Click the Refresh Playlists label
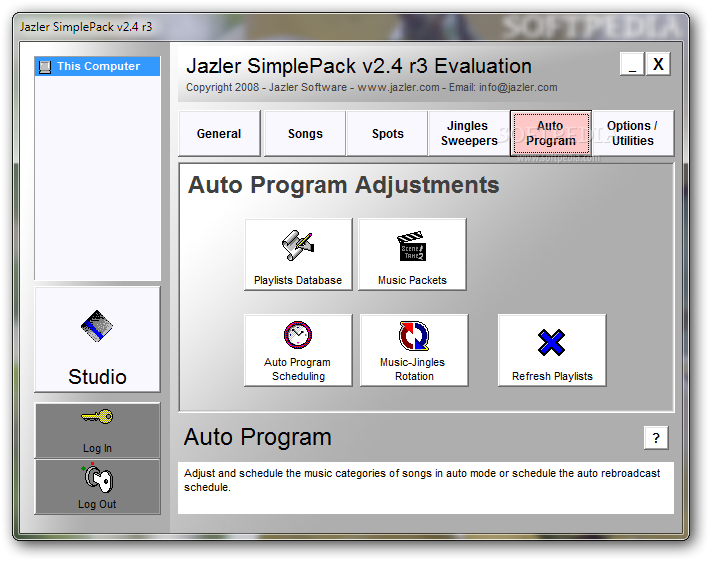Screen dimensions: 710x561 pos(552,376)
